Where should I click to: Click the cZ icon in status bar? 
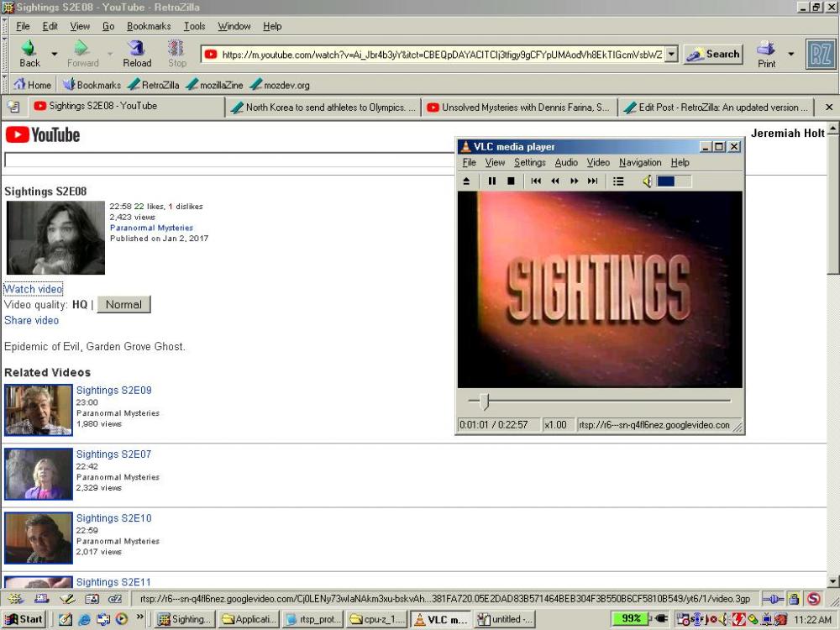[114, 598]
